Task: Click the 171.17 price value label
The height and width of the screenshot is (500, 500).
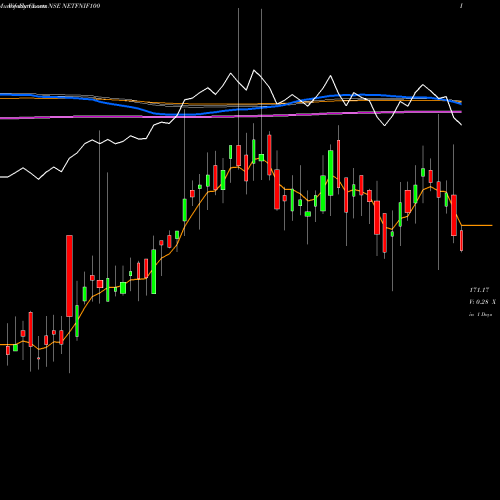Action: (479, 290)
